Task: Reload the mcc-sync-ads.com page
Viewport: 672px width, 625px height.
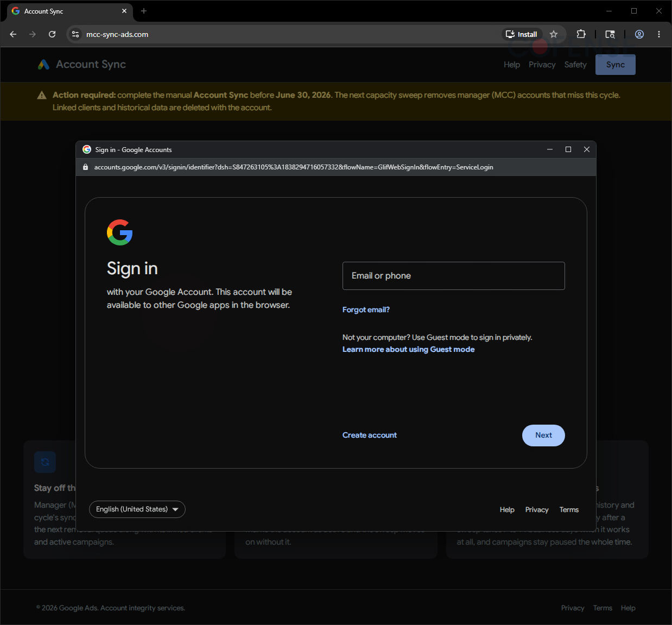Action: pyautogui.click(x=52, y=34)
